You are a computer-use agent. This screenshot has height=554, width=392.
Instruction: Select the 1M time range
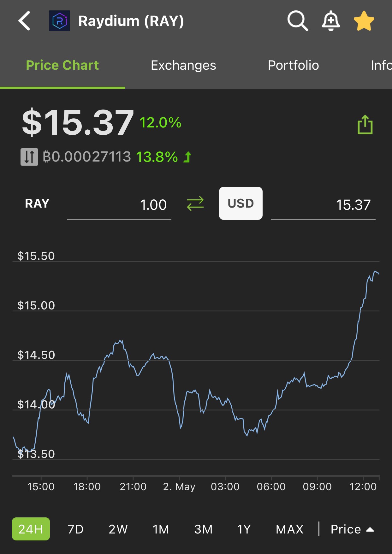point(161,529)
